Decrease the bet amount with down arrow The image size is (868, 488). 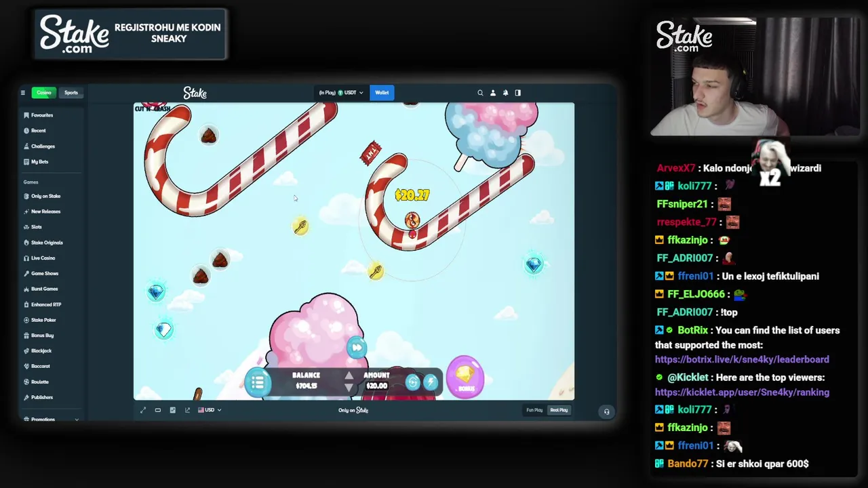(349, 388)
